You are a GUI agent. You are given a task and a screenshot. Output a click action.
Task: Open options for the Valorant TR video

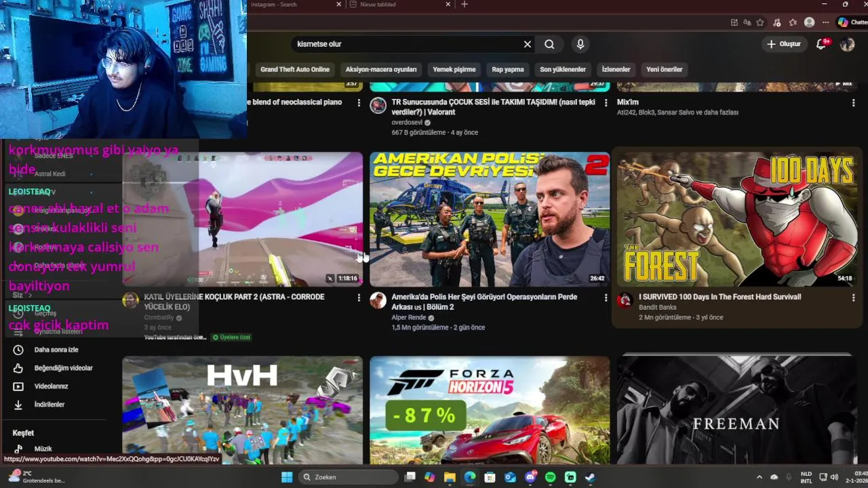[x=606, y=103]
